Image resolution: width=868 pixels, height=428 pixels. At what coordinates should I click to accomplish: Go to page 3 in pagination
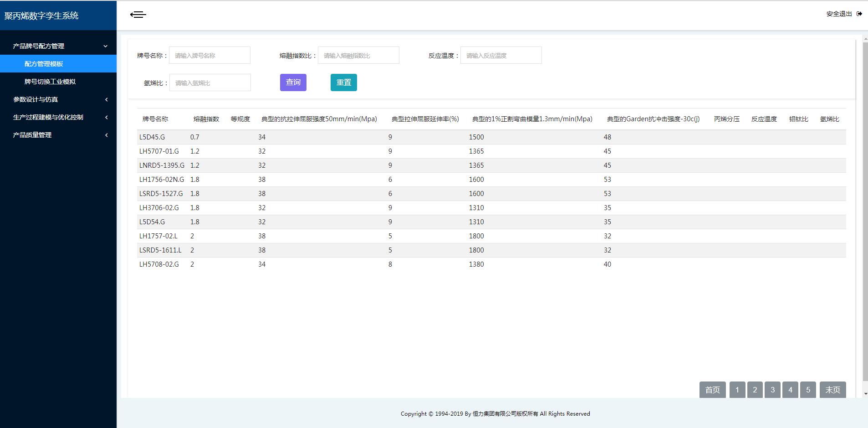point(772,390)
